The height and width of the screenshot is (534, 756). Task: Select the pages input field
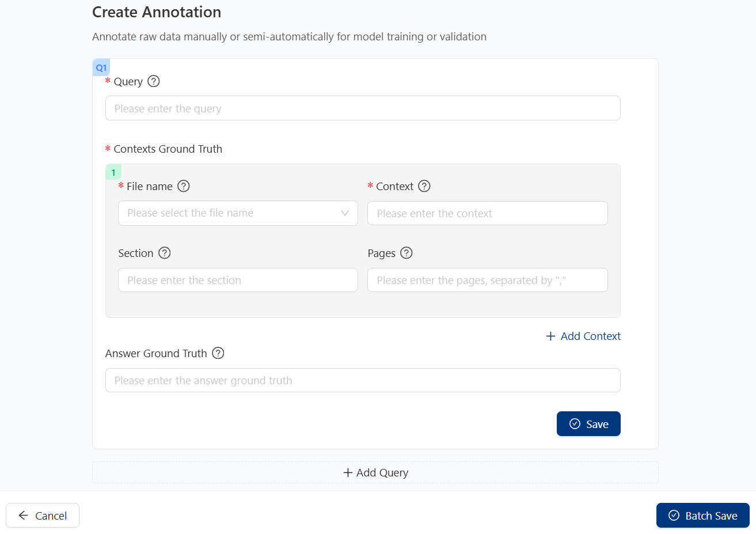coord(487,280)
